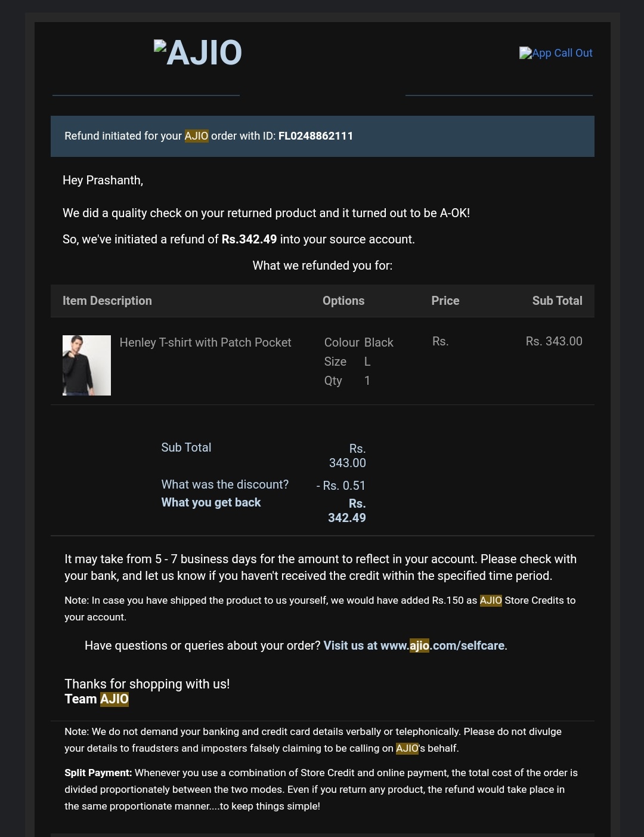Click the 'What was the discount?' label
Image resolution: width=644 pixels, height=837 pixels.
pyautogui.click(x=225, y=484)
